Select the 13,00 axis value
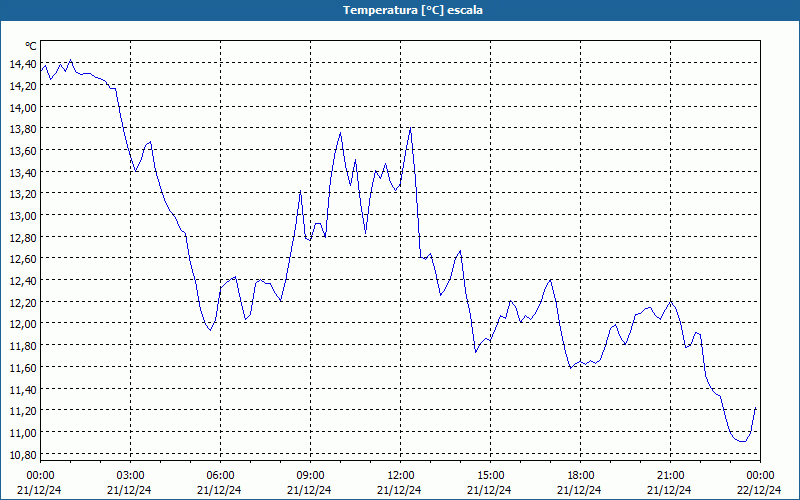 [23, 215]
